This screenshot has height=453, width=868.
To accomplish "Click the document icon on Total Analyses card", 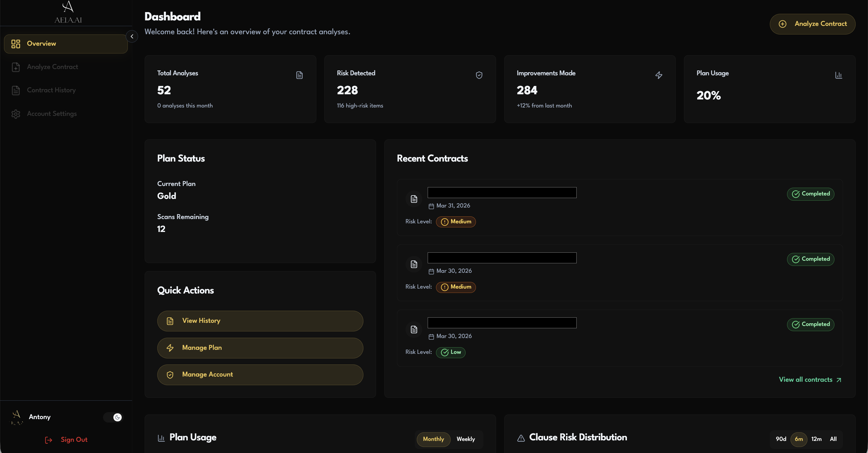I will (299, 75).
